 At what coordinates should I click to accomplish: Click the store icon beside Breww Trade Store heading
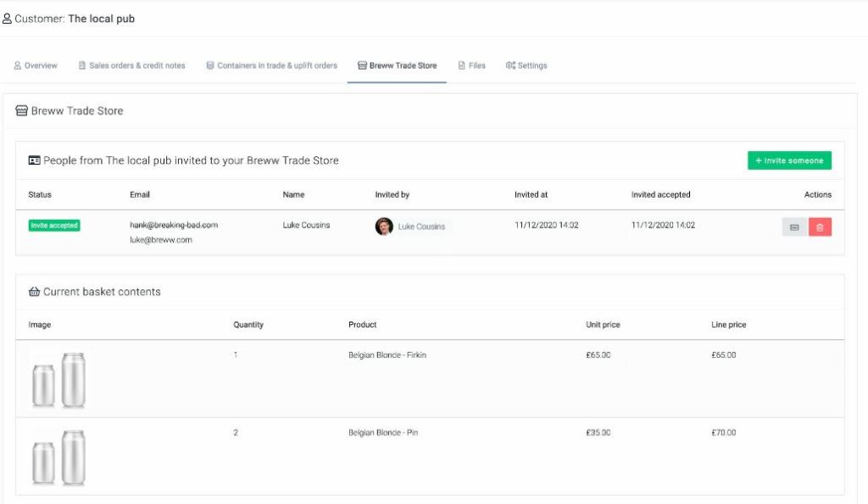point(21,111)
